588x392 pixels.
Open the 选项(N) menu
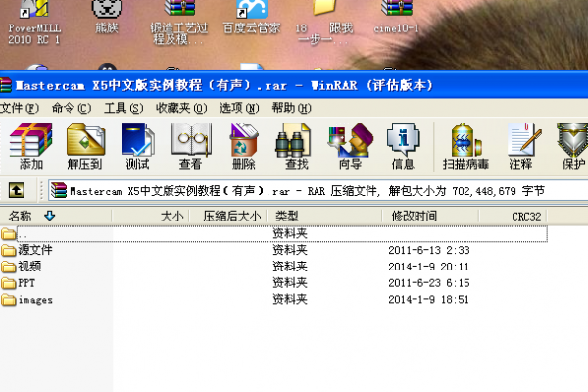pos(239,109)
